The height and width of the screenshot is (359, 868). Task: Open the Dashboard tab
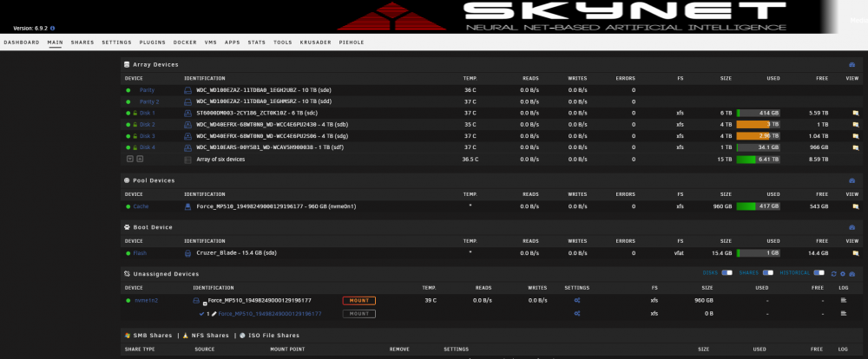click(22, 42)
